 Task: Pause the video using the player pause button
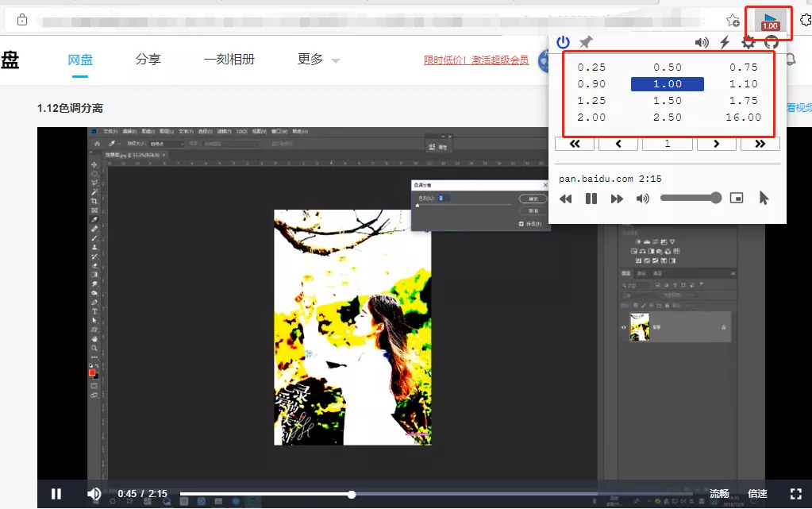(56, 493)
